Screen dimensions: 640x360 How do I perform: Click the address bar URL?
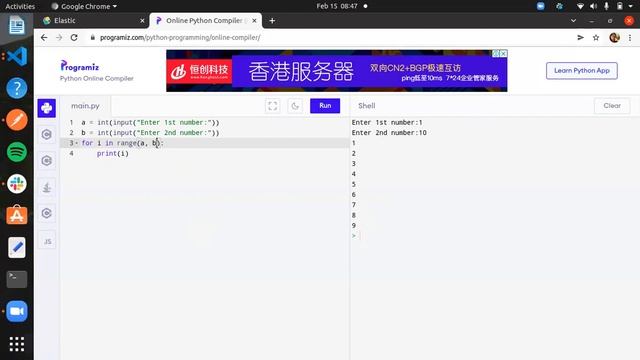click(180, 38)
